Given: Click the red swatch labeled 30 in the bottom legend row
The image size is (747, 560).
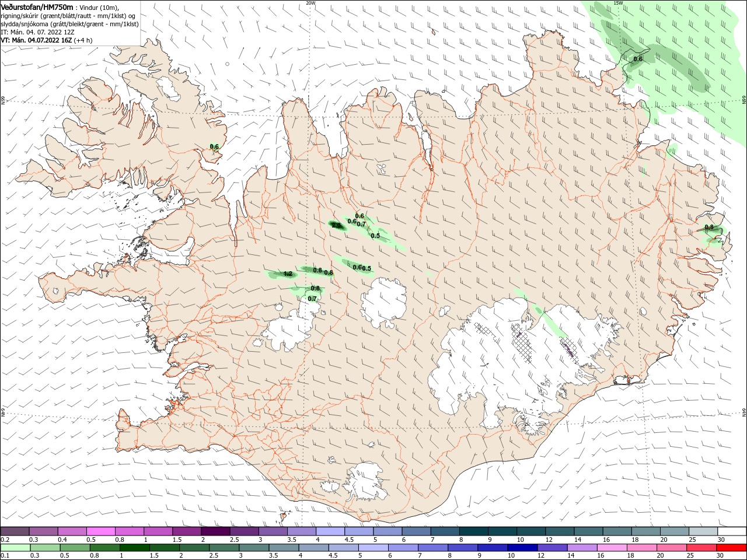Looking at the screenshot, I should point(732,548).
